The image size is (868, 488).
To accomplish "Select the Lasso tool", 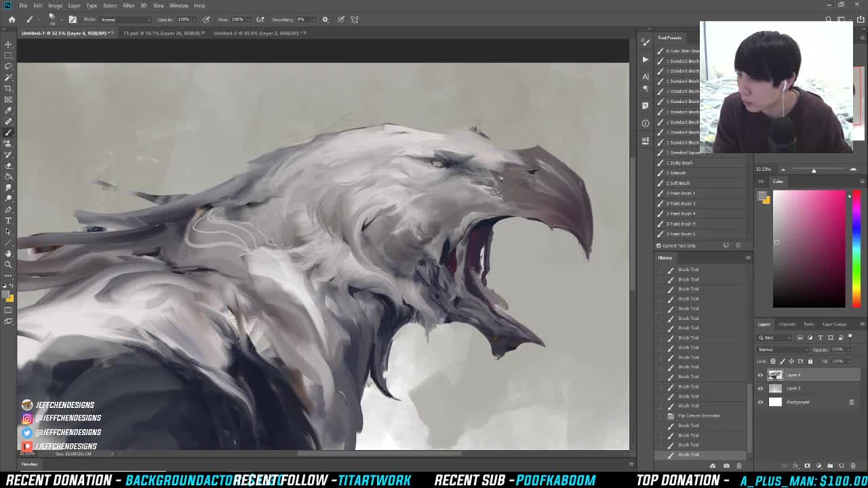I will (x=9, y=66).
